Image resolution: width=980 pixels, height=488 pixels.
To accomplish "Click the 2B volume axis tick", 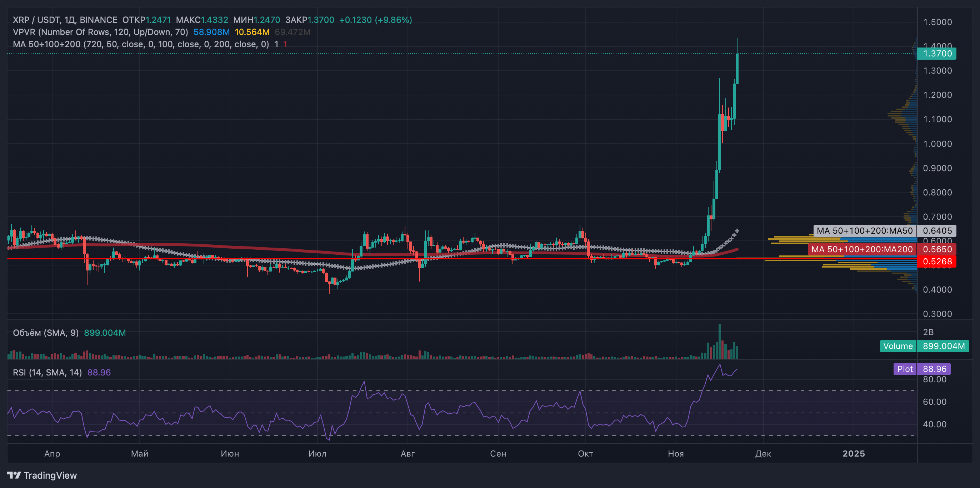I will click(x=928, y=332).
